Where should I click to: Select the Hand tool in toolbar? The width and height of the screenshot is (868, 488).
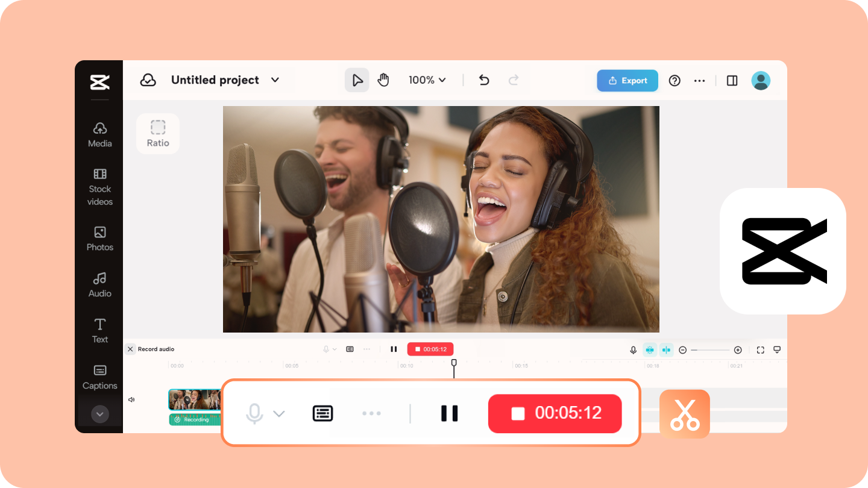click(383, 80)
